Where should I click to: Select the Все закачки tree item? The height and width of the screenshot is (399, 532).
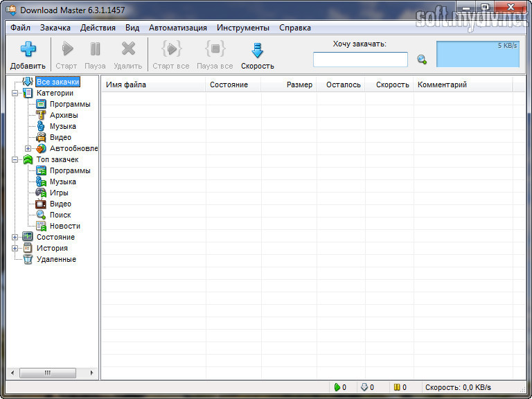(57, 82)
